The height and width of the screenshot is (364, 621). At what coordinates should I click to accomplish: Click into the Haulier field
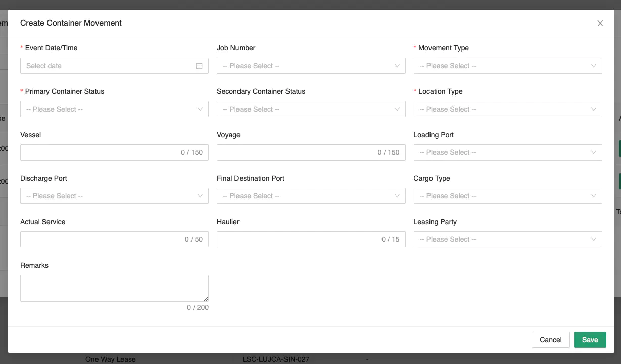pos(296,239)
